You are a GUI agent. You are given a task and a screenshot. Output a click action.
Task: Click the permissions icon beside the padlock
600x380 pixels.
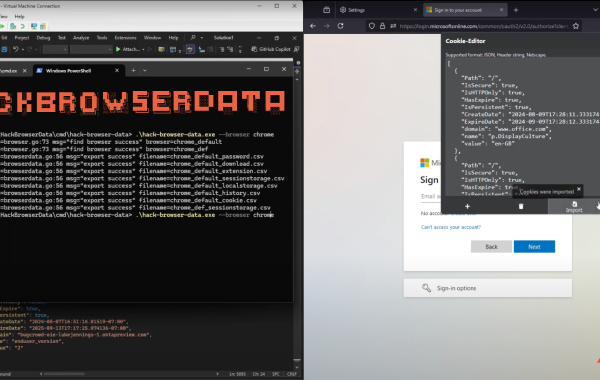393,26
